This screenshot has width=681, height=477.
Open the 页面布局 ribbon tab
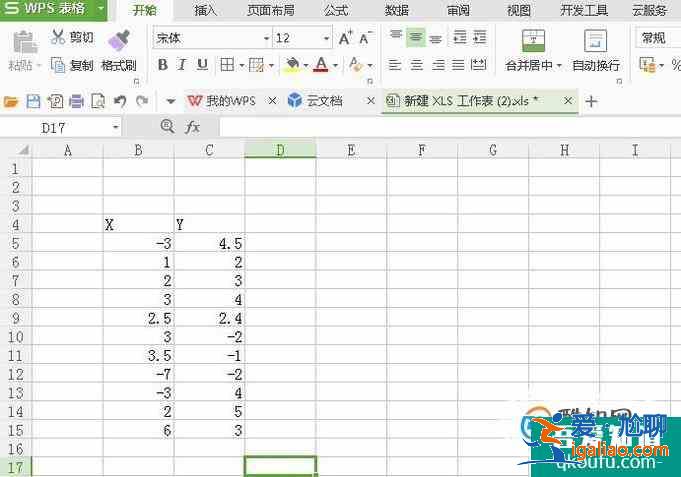click(271, 10)
